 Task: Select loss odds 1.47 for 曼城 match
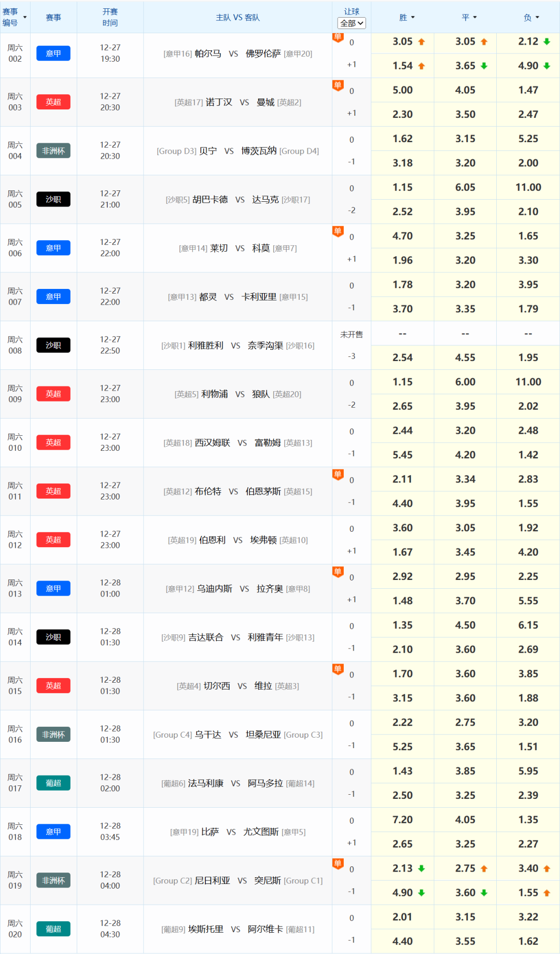pyautogui.click(x=528, y=90)
